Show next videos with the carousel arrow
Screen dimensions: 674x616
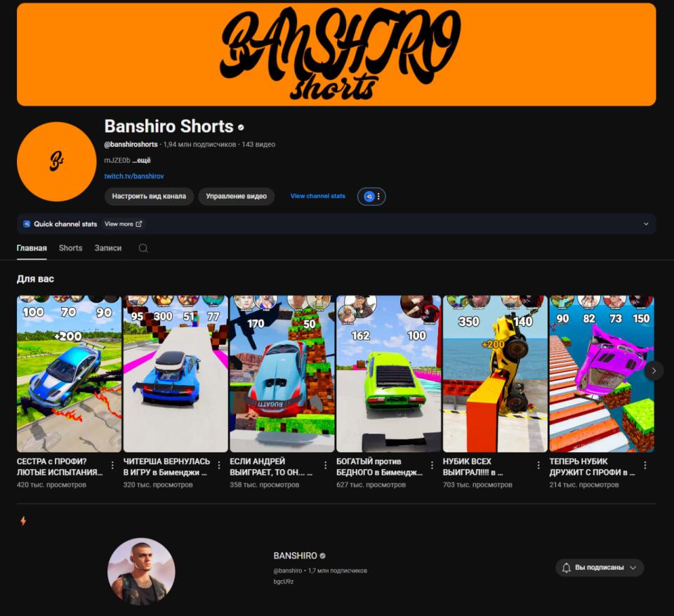pos(654,371)
